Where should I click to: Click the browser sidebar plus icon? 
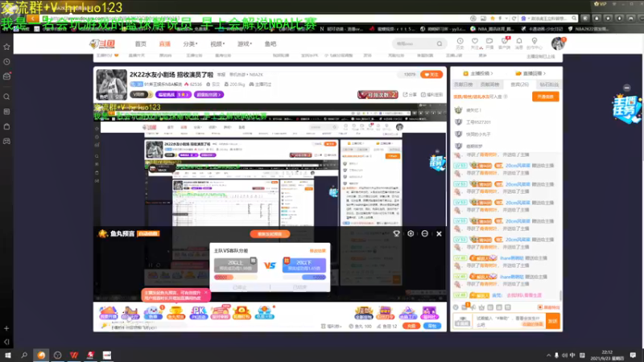pos(6,328)
